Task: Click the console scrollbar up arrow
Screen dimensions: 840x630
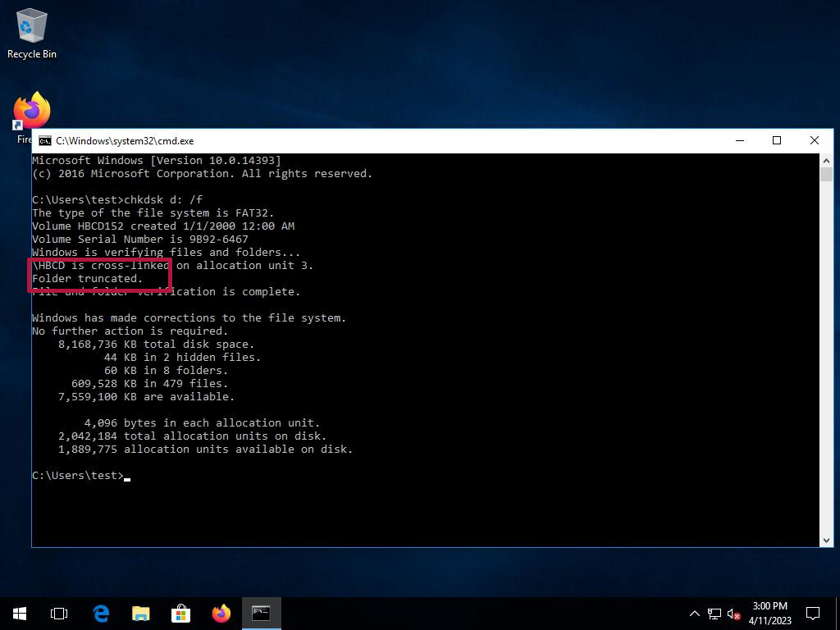Action: (x=826, y=161)
